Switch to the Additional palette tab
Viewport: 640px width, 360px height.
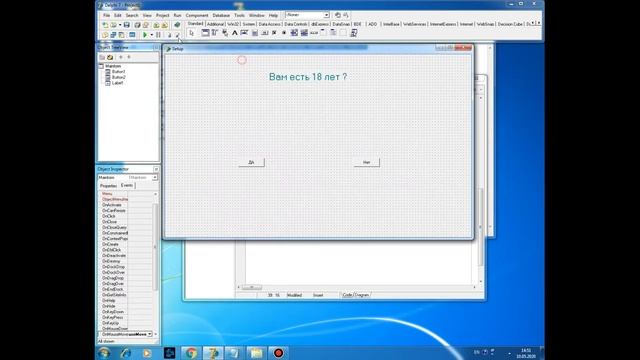(x=215, y=24)
